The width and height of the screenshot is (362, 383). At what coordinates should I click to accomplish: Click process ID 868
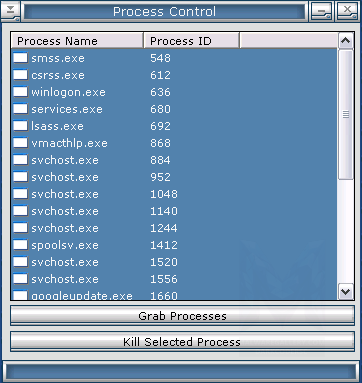pyautogui.click(x=160, y=143)
